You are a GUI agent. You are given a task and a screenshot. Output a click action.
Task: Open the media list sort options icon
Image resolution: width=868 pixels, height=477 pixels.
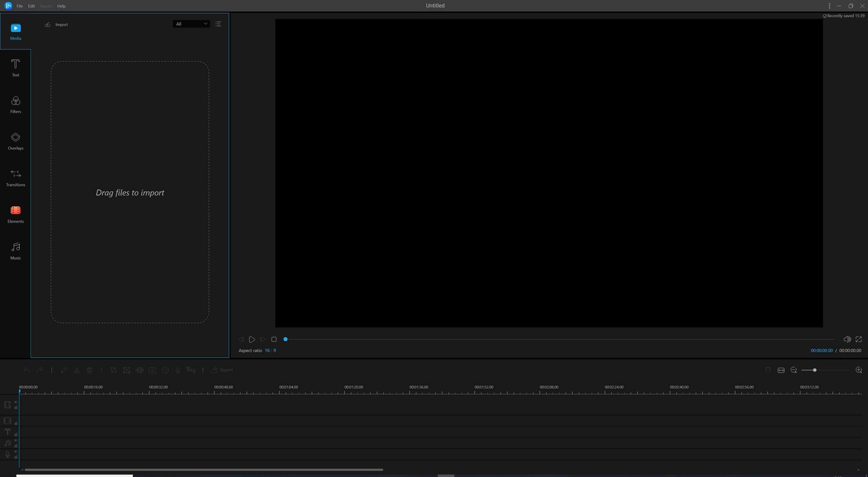point(218,24)
